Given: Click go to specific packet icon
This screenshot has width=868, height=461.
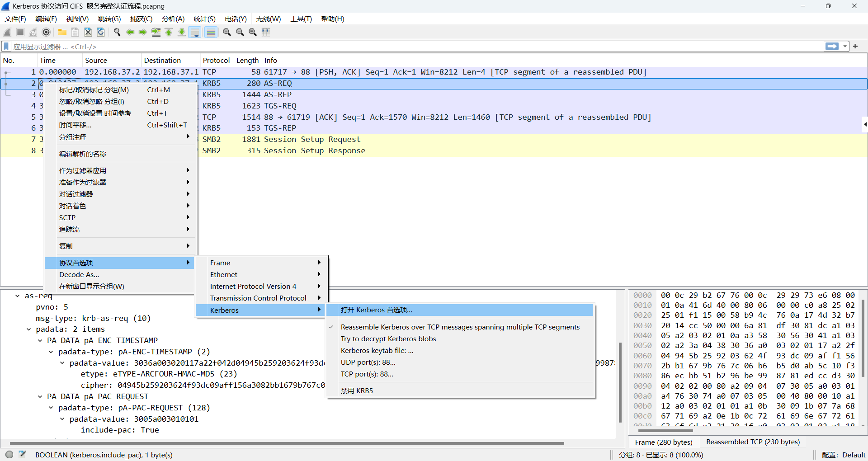Looking at the screenshot, I should pos(156,32).
